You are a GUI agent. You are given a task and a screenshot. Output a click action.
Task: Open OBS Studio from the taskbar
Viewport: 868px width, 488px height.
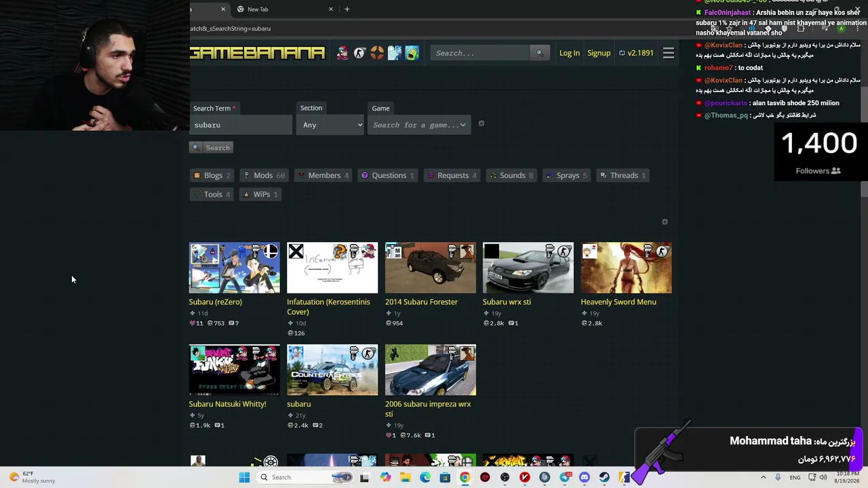coord(505,477)
